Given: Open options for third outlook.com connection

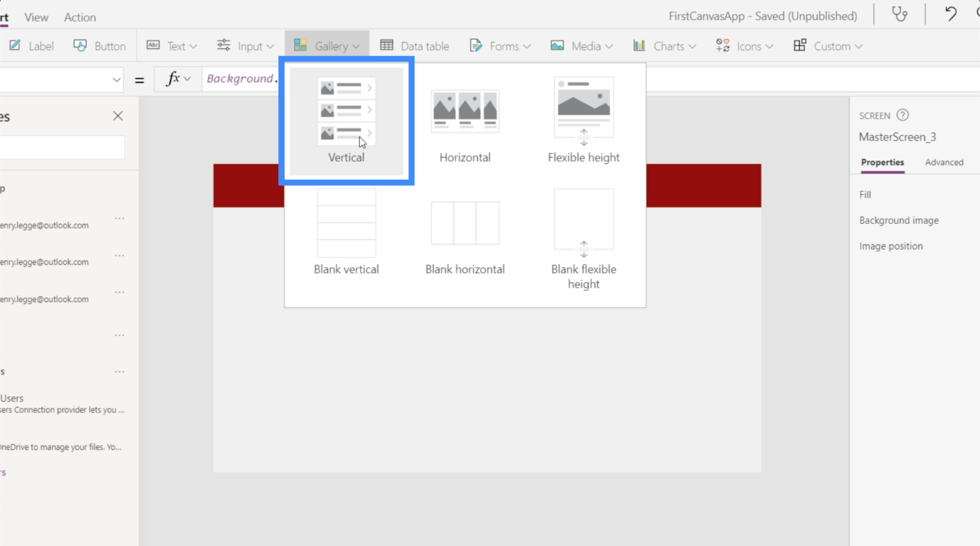Looking at the screenshot, I should [x=120, y=292].
